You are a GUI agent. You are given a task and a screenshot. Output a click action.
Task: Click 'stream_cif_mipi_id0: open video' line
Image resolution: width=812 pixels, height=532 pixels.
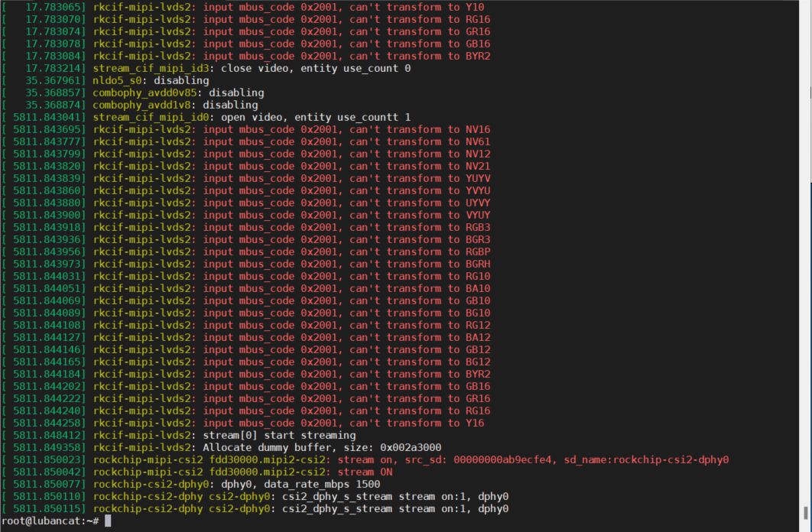point(252,117)
